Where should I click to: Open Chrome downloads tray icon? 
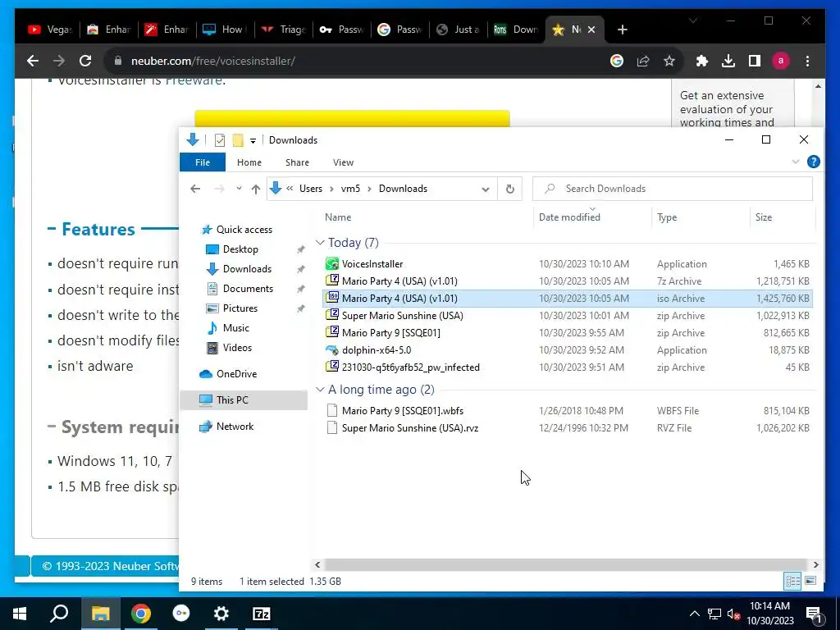[728, 61]
